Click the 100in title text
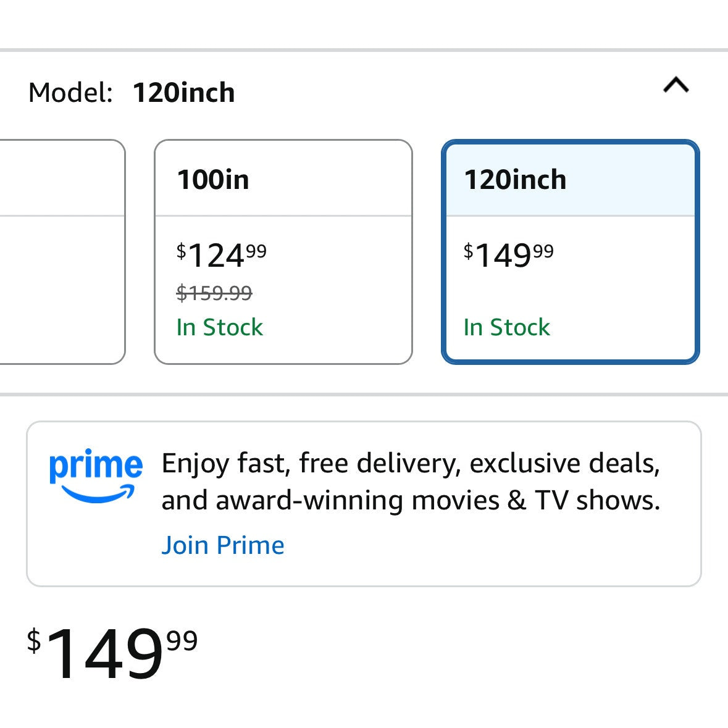 tap(213, 179)
